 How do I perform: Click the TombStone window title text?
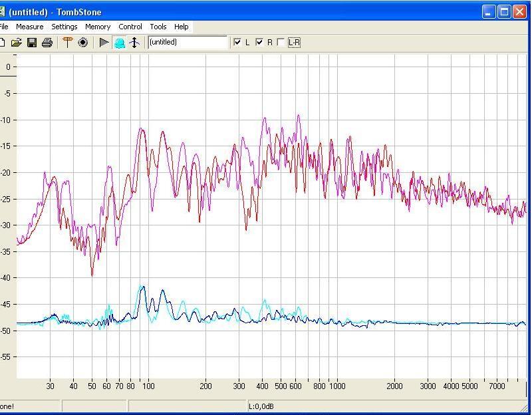(x=55, y=12)
